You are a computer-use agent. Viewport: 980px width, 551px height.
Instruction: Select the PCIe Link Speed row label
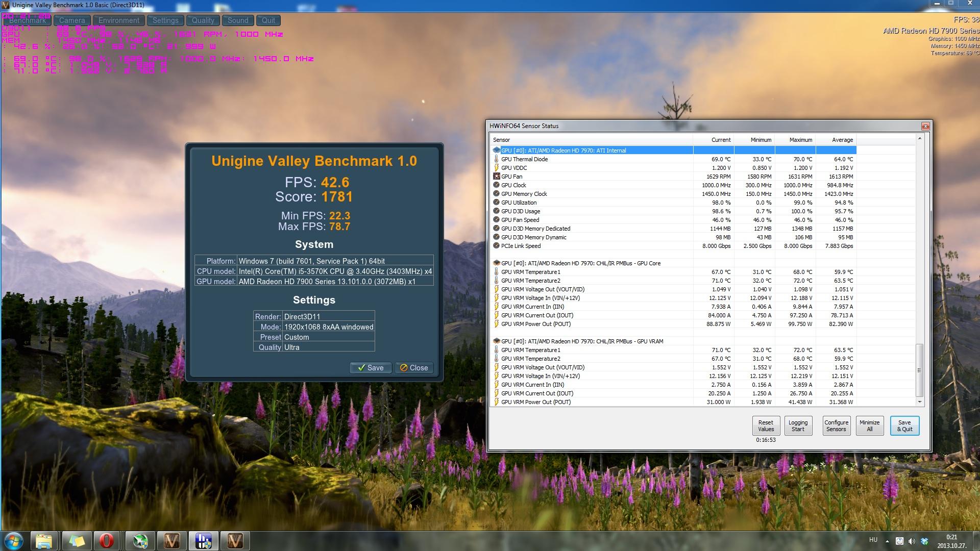tap(521, 246)
